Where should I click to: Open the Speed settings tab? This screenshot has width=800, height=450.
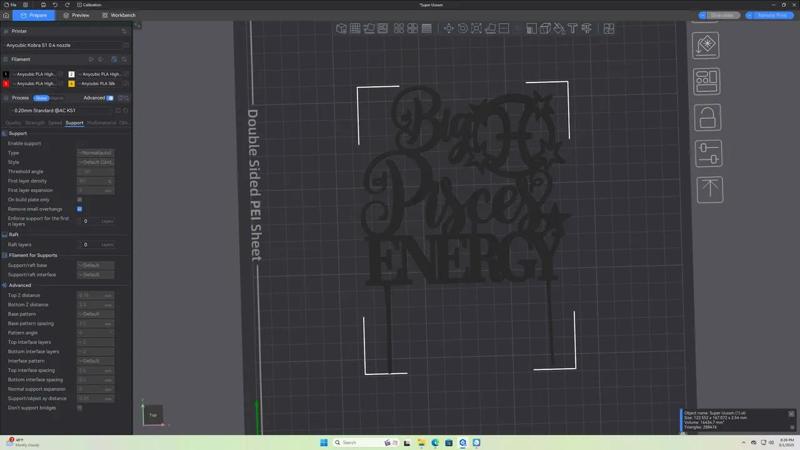[x=55, y=123]
